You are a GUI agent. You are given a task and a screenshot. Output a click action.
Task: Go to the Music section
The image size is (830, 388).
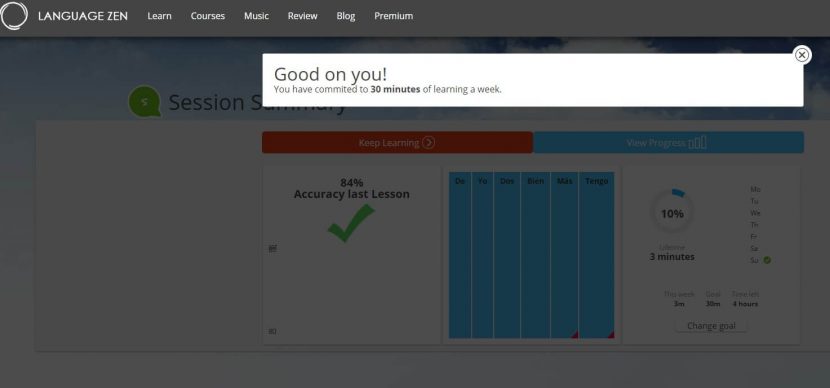pyautogui.click(x=256, y=16)
